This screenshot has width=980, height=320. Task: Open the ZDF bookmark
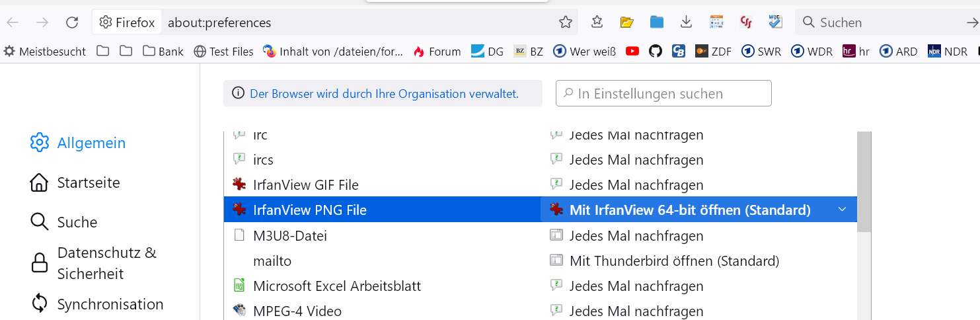[713, 51]
